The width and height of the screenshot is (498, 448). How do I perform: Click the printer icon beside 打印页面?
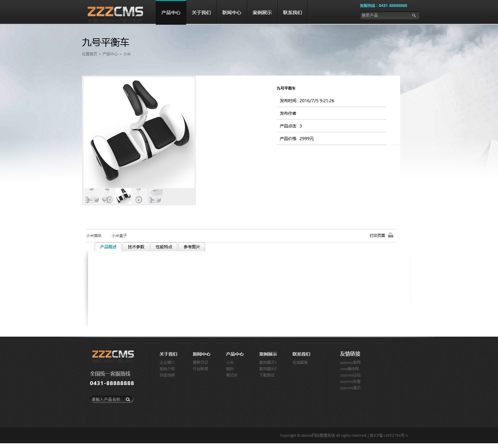391,235
